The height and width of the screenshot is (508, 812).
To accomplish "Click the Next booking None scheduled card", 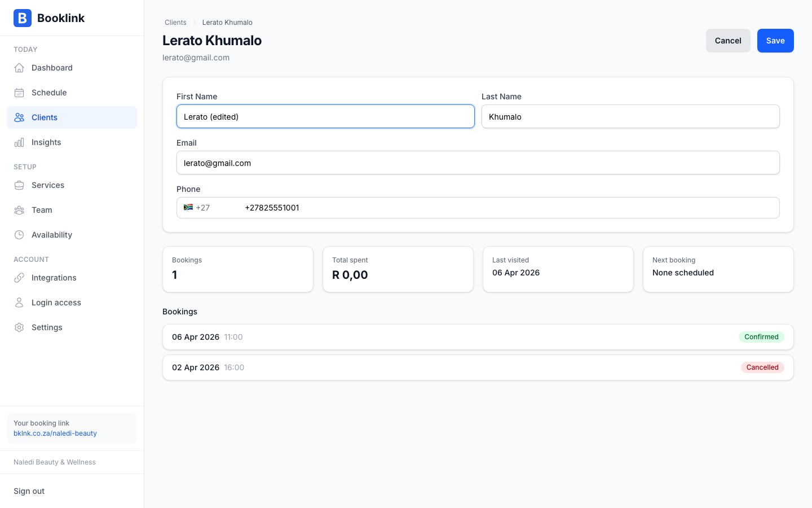I will coord(718,269).
